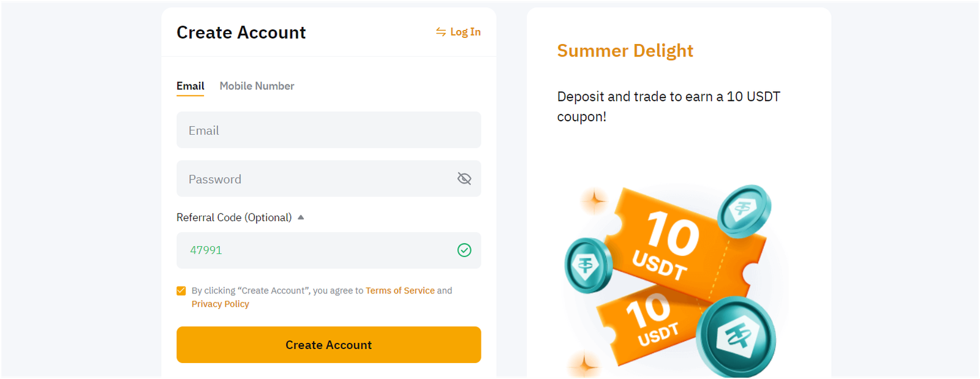Click inside the Email input field
The image size is (980, 379).
pos(328,130)
